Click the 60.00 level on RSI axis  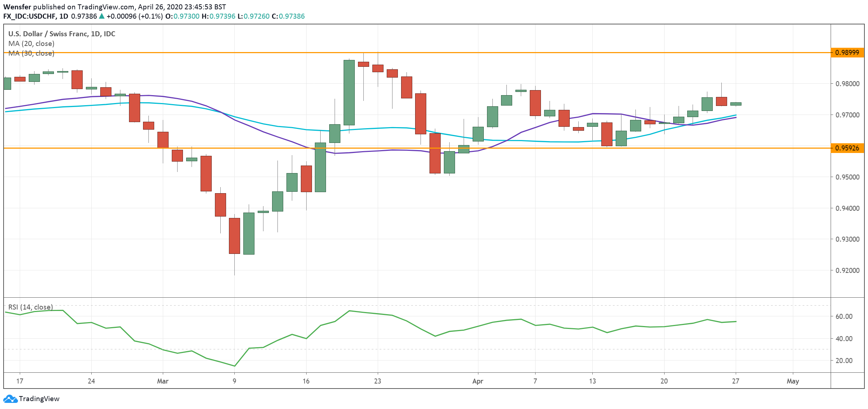pos(844,316)
